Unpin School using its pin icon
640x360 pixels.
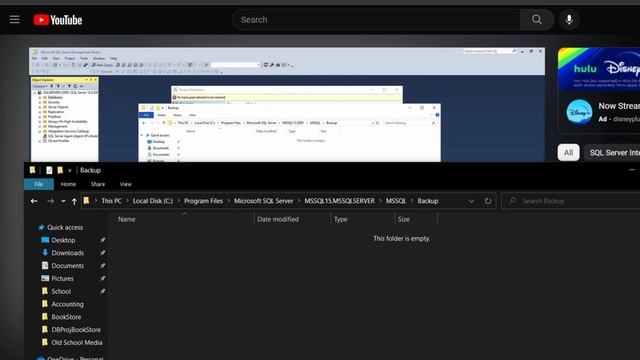pos(103,291)
